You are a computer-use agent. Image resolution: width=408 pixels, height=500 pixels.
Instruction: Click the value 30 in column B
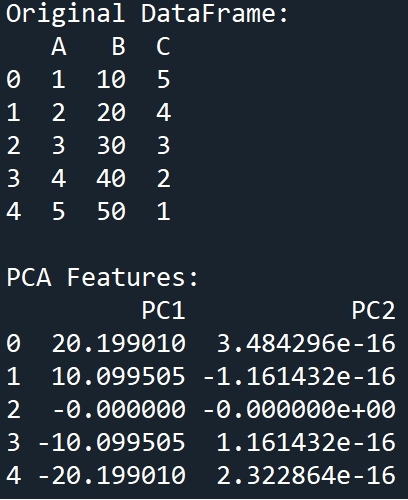click(111, 145)
